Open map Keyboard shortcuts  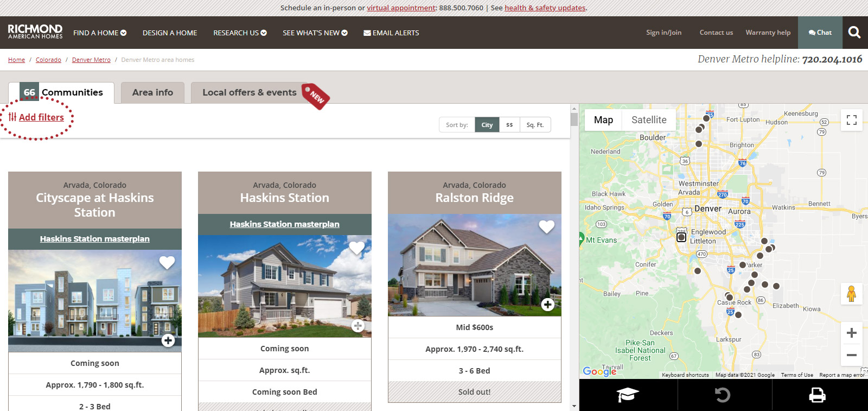tap(685, 375)
